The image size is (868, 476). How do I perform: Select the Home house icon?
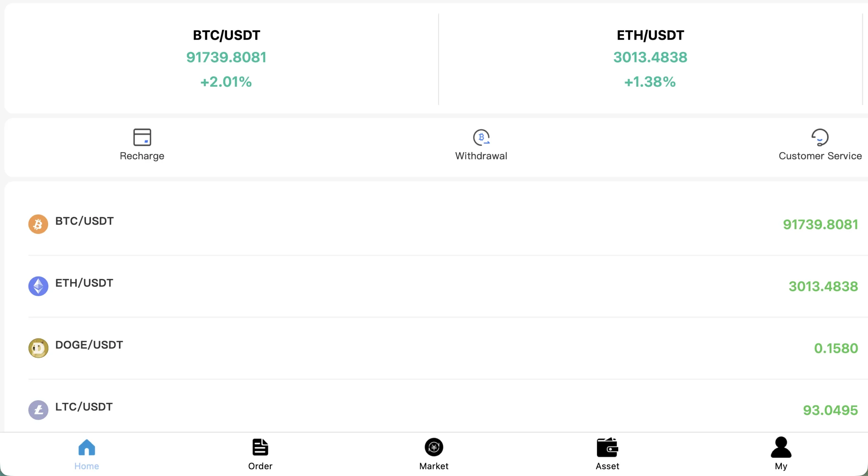point(87,447)
